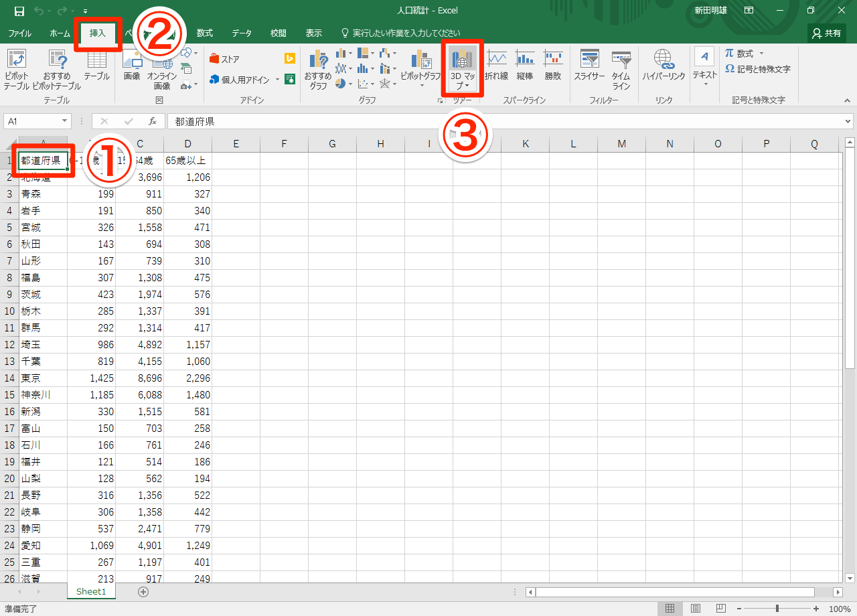857x616 pixels.
Task: Click the Undo arrow in quick access toolbar
Action: [39, 11]
